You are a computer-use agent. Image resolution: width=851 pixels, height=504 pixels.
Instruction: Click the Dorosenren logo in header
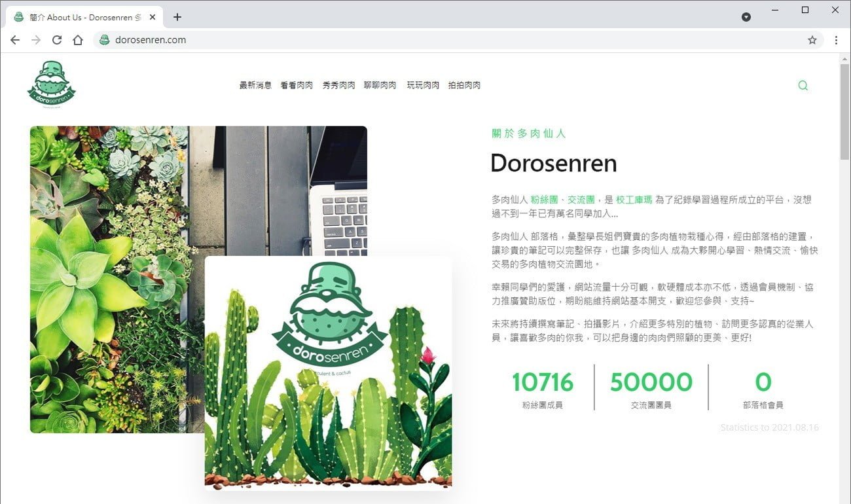tap(52, 84)
